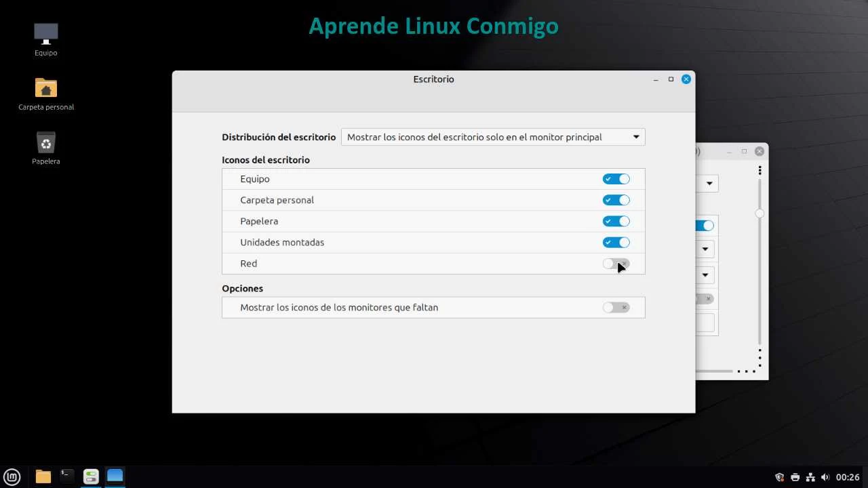Image resolution: width=868 pixels, height=488 pixels.
Task: Open the network connections tray icon
Action: (810, 477)
